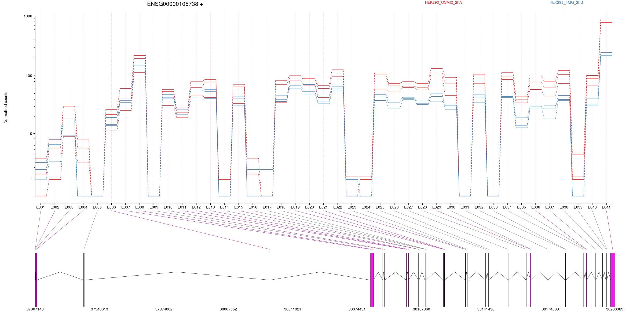Viewport: 644px width, 322px height.
Task: Select the HEK293_OSMI2_2hA legend label
Action: (444, 2)
